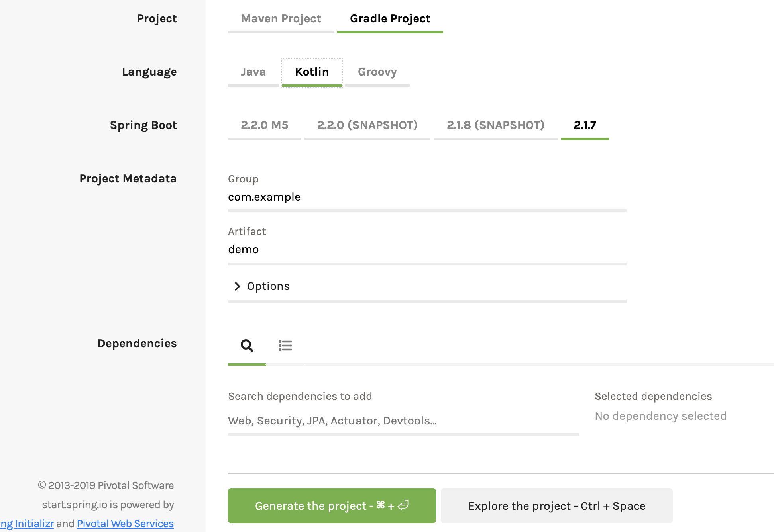774x532 pixels.
Task: Focus the search dependencies input box
Action: click(403, 421)
